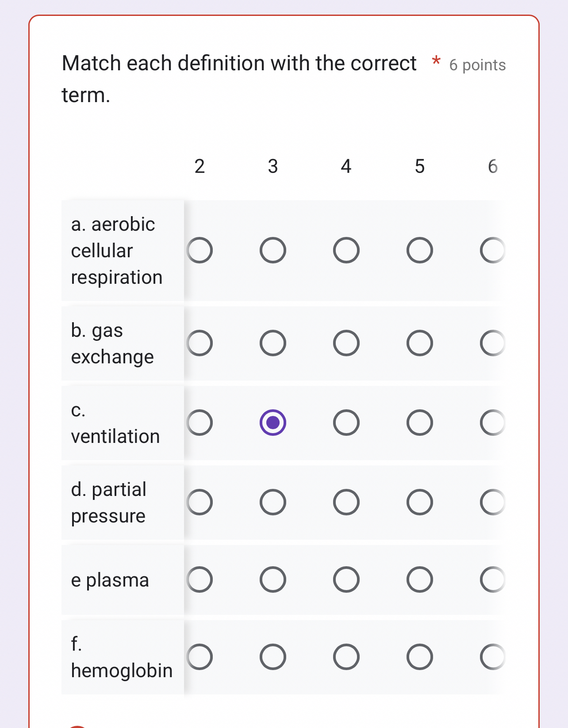Match partial pressure with term 3

click(x=272, y=502)
